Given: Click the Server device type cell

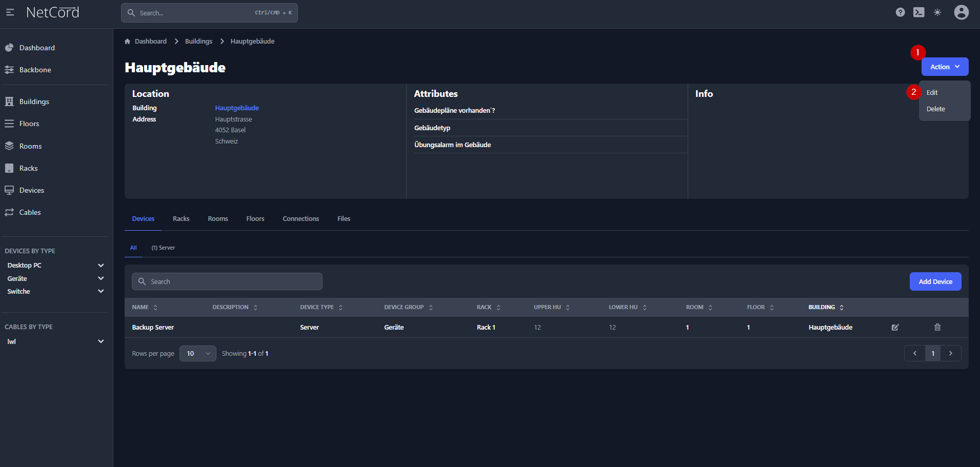Looking at the screenshot, I should pos(309,328).
